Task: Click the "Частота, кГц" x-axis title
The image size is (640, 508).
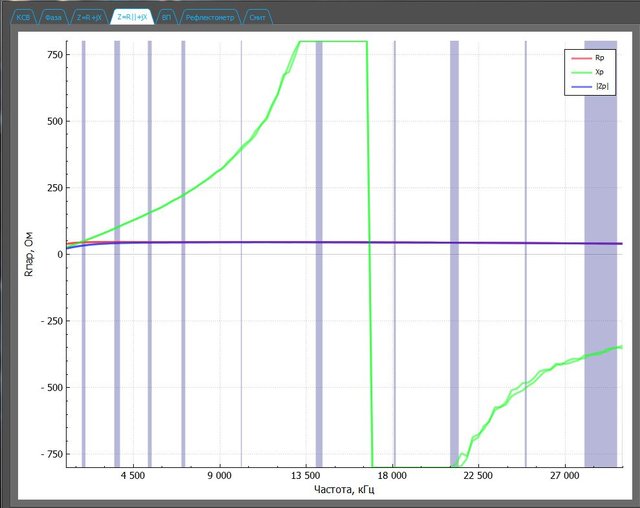Action: 343,490
